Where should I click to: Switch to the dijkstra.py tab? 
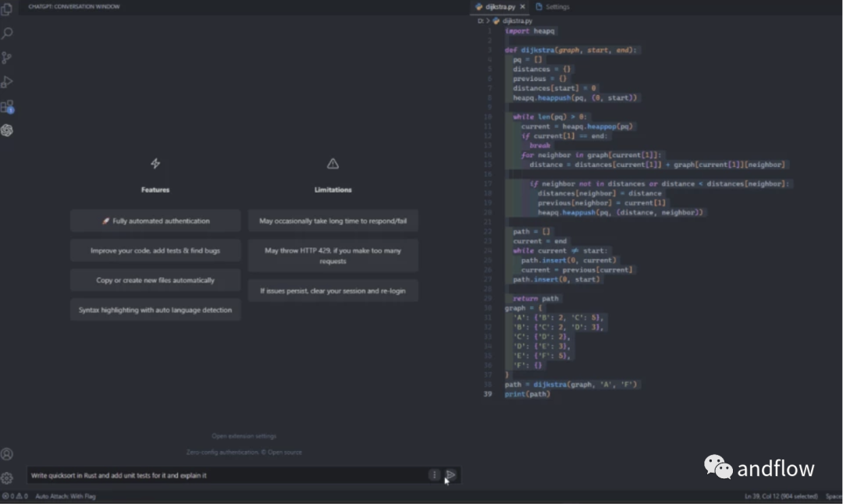coord(500,7)
